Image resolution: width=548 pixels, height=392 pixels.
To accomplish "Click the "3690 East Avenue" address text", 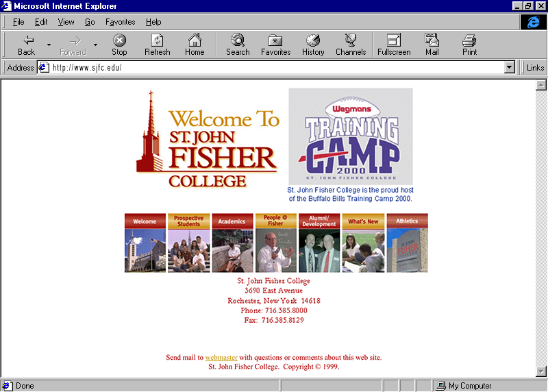I will [x=273, y=291].
